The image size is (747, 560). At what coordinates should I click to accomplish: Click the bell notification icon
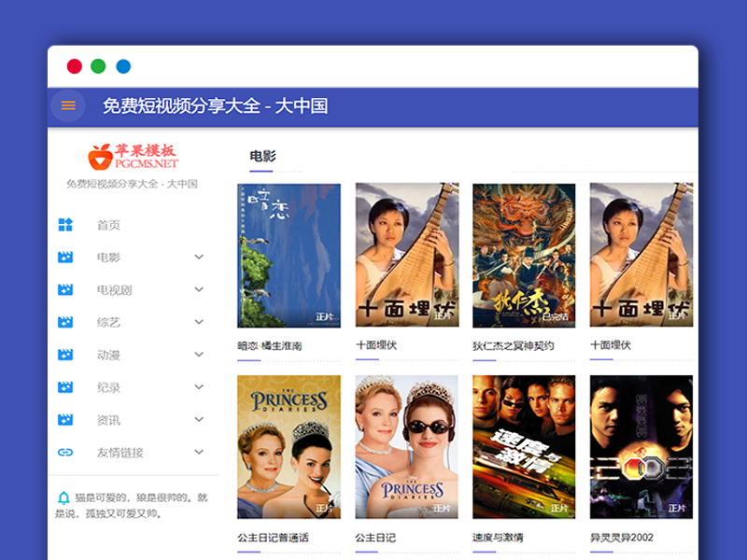click(63, 498)
